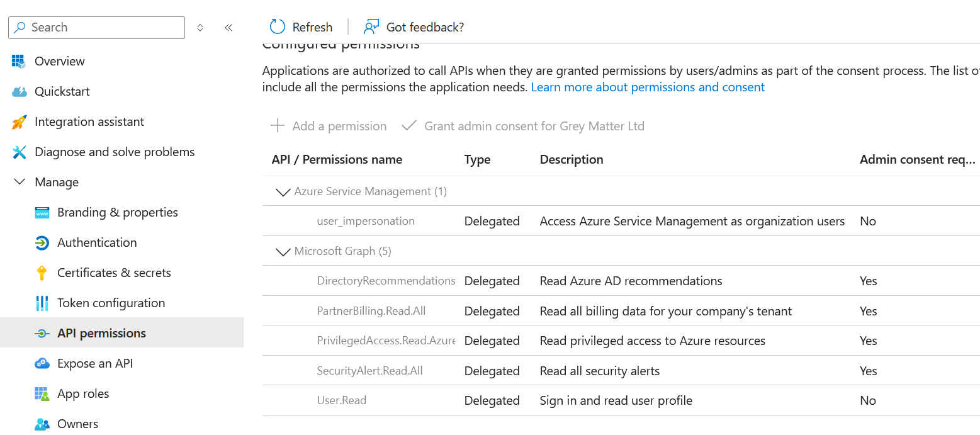Select the App roles icon
The height and width of the screenshot is (435, 980).
(42, 393)
